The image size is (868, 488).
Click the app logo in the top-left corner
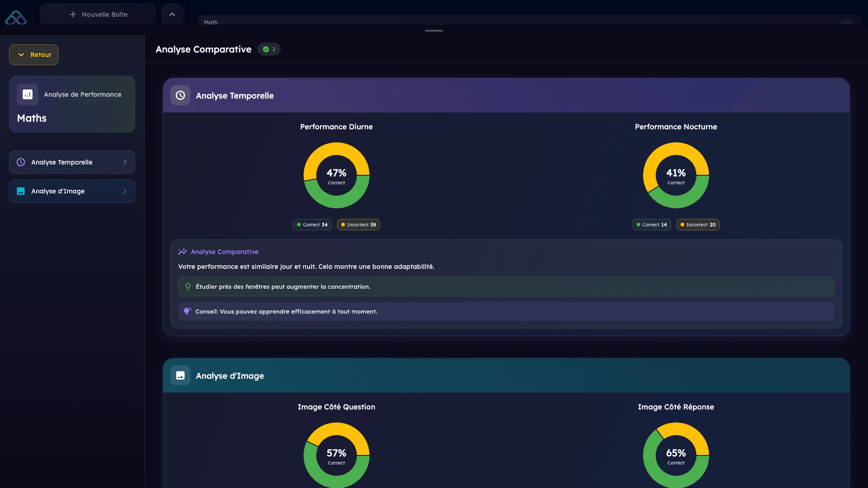click(16, 17)
